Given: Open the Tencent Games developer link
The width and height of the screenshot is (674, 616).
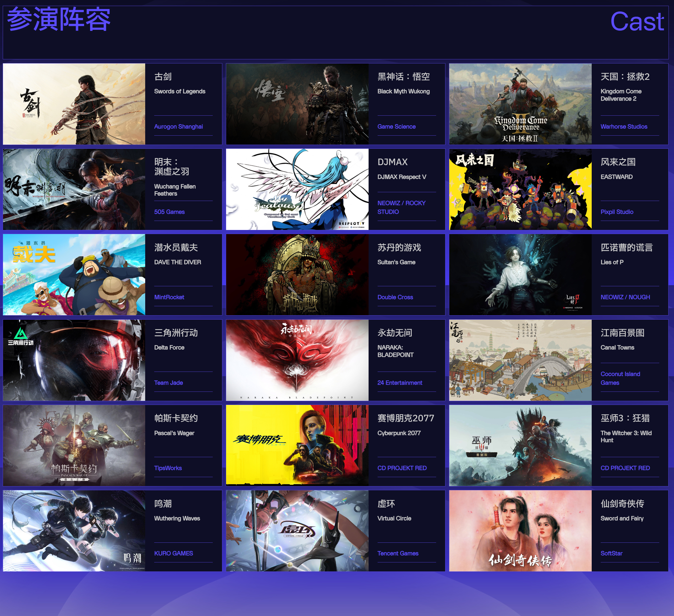Looking at the screenshot, I should 398,553.
